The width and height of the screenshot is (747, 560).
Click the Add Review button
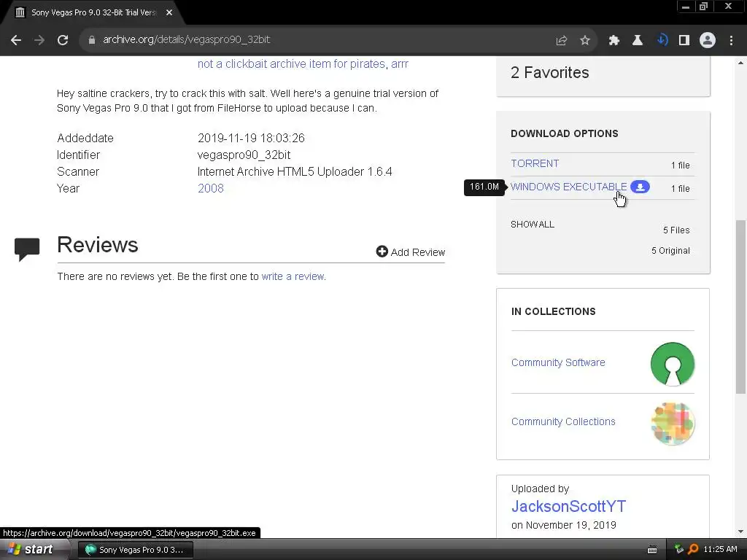tap(410, 252)
